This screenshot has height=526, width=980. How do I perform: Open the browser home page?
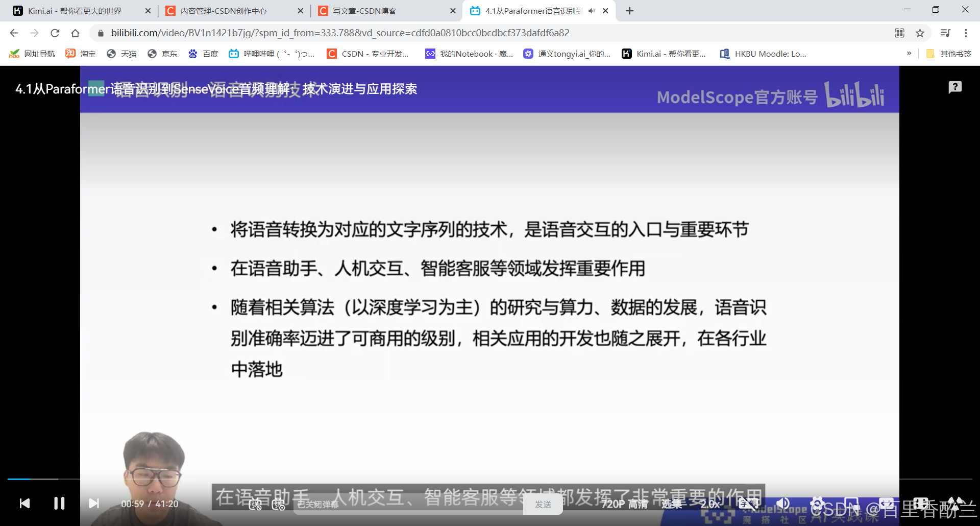click(75, 33)
